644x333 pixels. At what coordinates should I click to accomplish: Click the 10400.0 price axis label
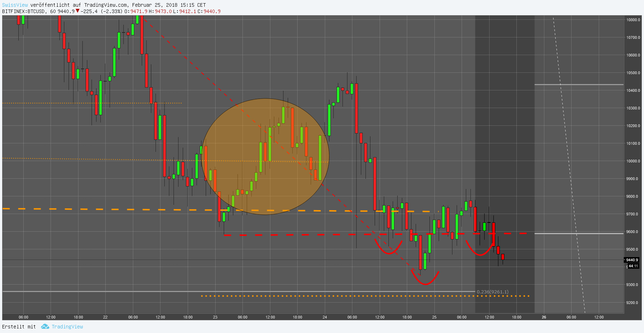[x=633, y=90]
